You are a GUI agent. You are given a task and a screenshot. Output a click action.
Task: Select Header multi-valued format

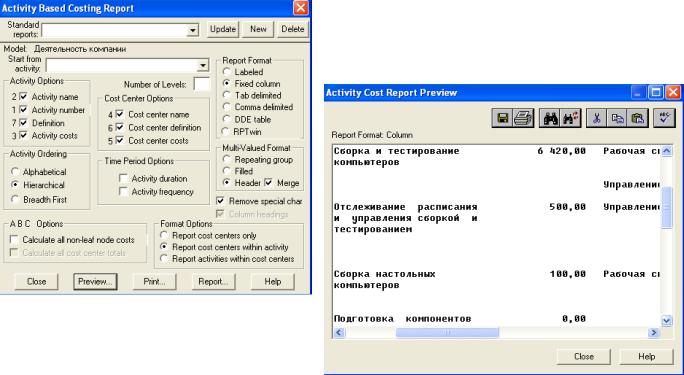226,183
